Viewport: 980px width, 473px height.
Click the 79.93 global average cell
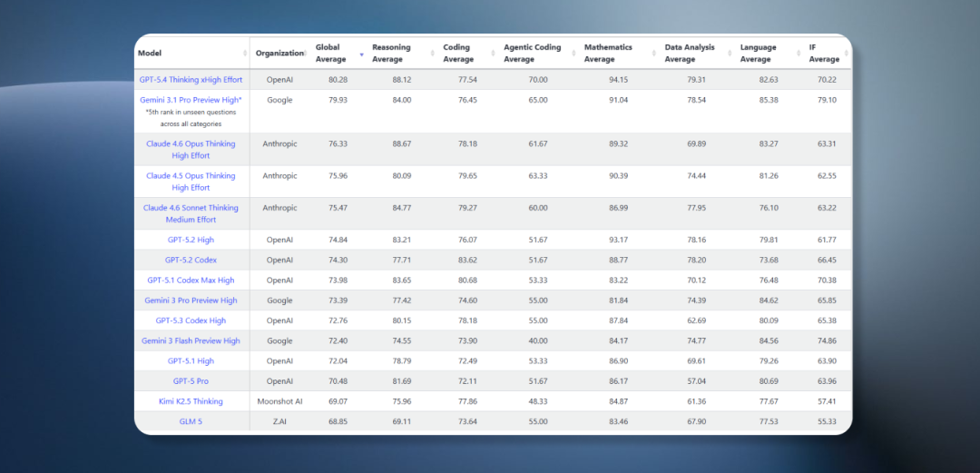(338, 100)
